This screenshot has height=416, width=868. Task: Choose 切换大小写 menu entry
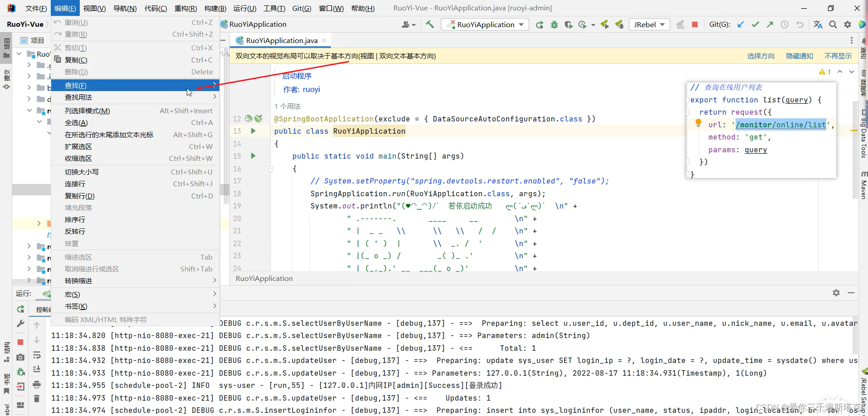136,172
